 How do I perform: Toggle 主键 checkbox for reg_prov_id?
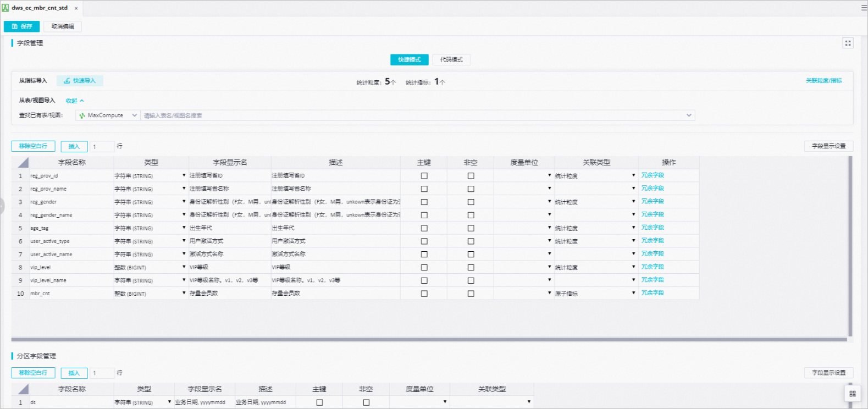424,176
